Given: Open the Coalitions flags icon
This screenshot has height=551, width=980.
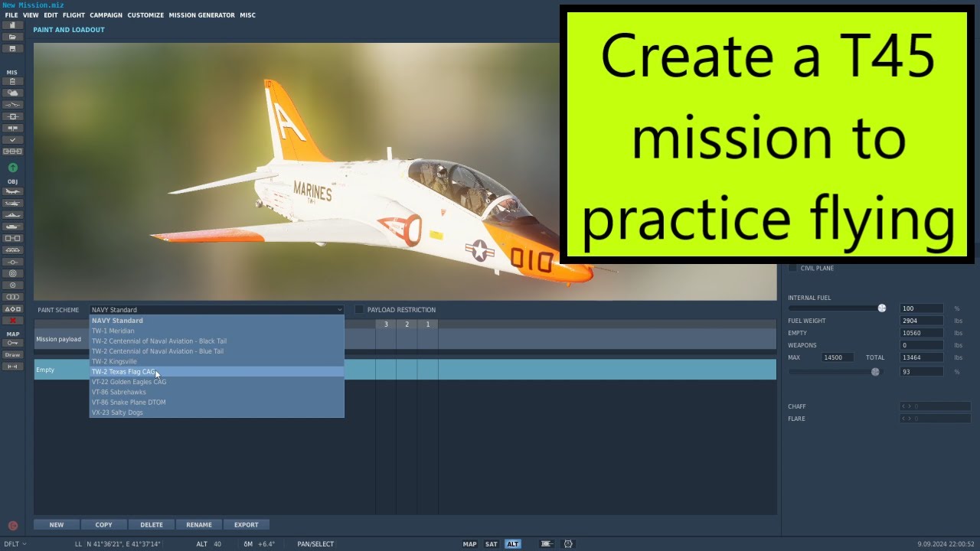Looking at the screenshot, I should pyautogui.click(x=12, y=128).
